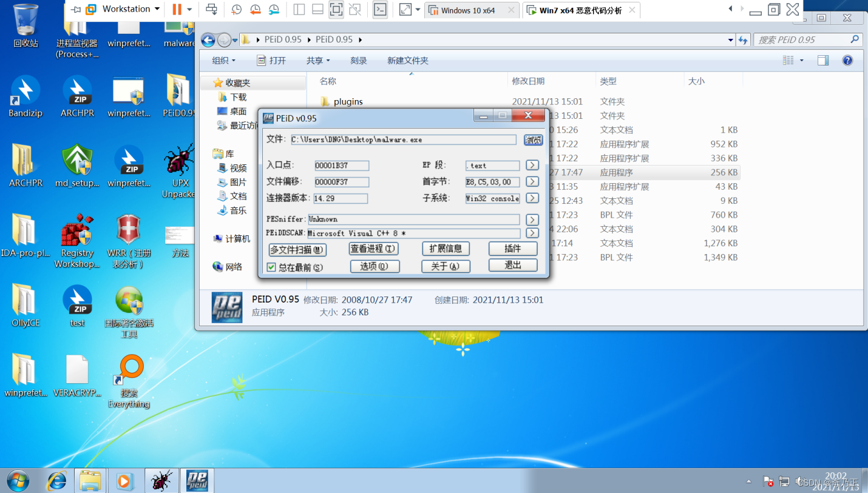Select the 搜索 Everything desktop shortcut
This screenshot has width=868, height=493.
tap(129, 381)
